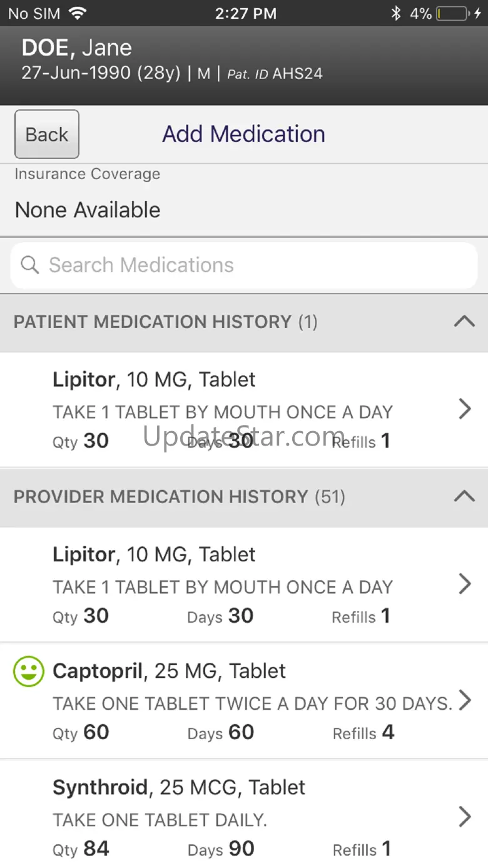
Task: Tap the green smiley icon beside Captopril
Action: (x=29, y=671)
